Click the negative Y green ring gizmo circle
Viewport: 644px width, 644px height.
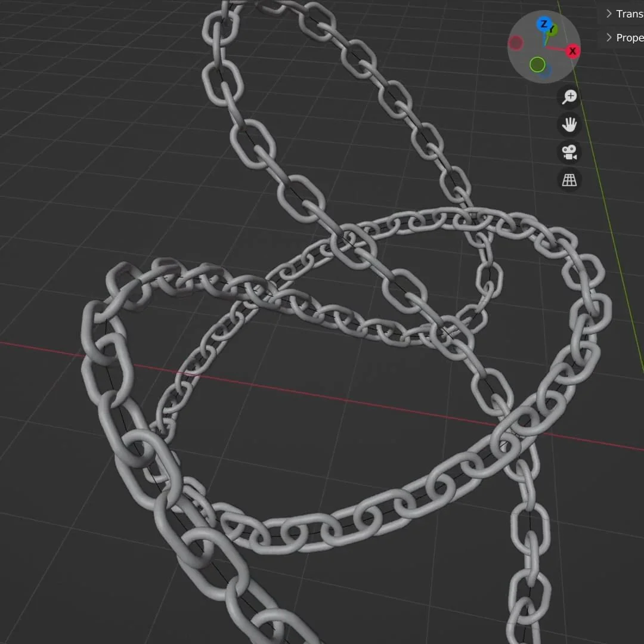pyautogui.click(x=537, y=64)
